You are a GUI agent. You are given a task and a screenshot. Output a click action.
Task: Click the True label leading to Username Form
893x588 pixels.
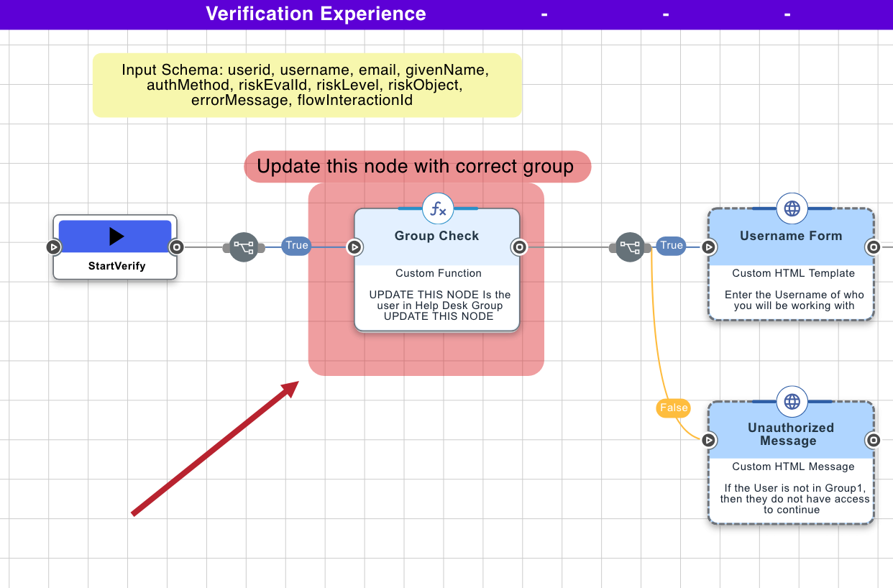click(671, 245)
